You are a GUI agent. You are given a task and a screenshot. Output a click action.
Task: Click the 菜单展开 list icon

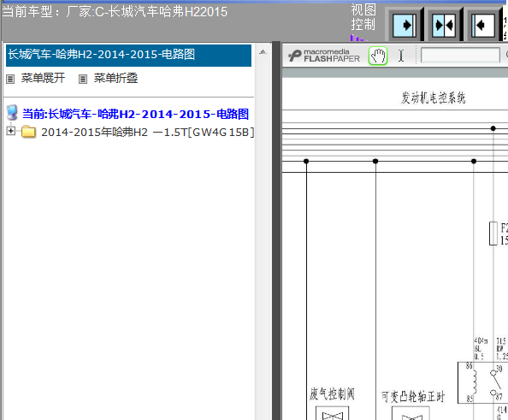click(x=10, y=79)
